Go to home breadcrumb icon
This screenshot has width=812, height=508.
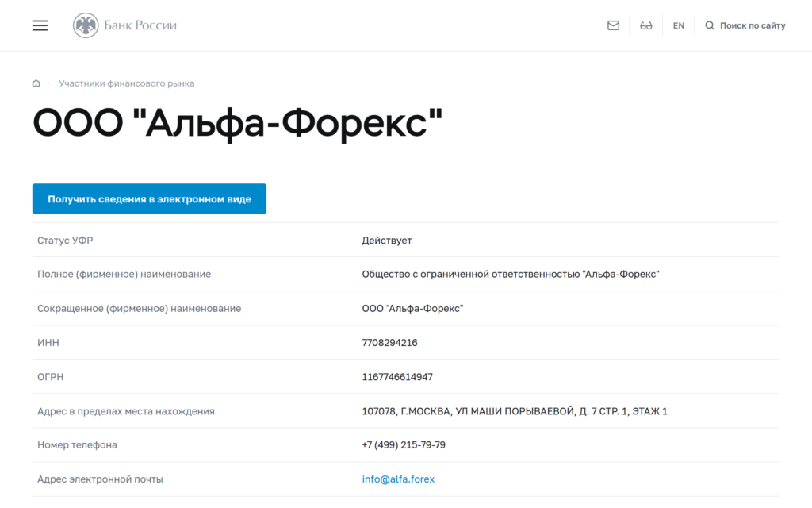point(36,83)
